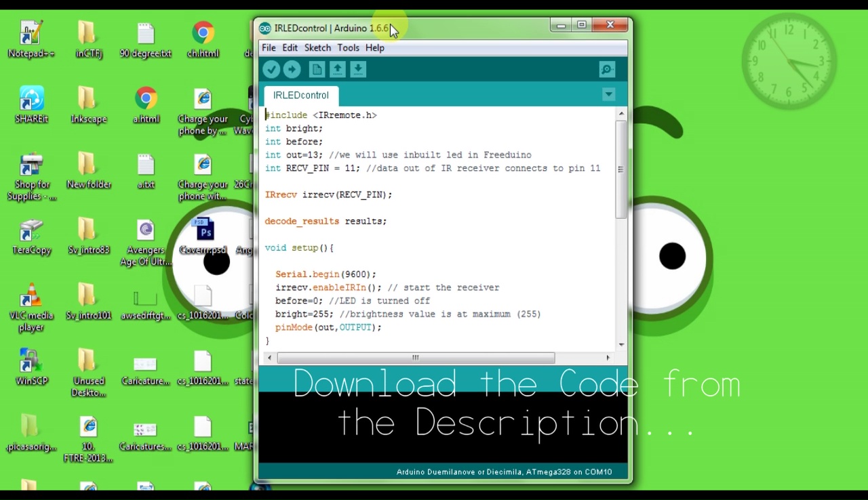Select the ch.html Chrome file icon
Viewport: 868px width, 500px height.
(203, 39)
